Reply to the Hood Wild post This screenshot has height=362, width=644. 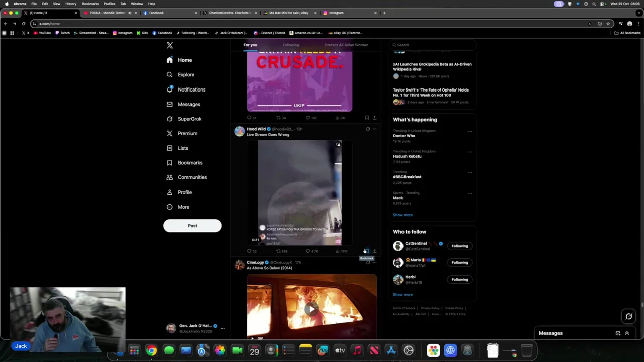(252, 251)
